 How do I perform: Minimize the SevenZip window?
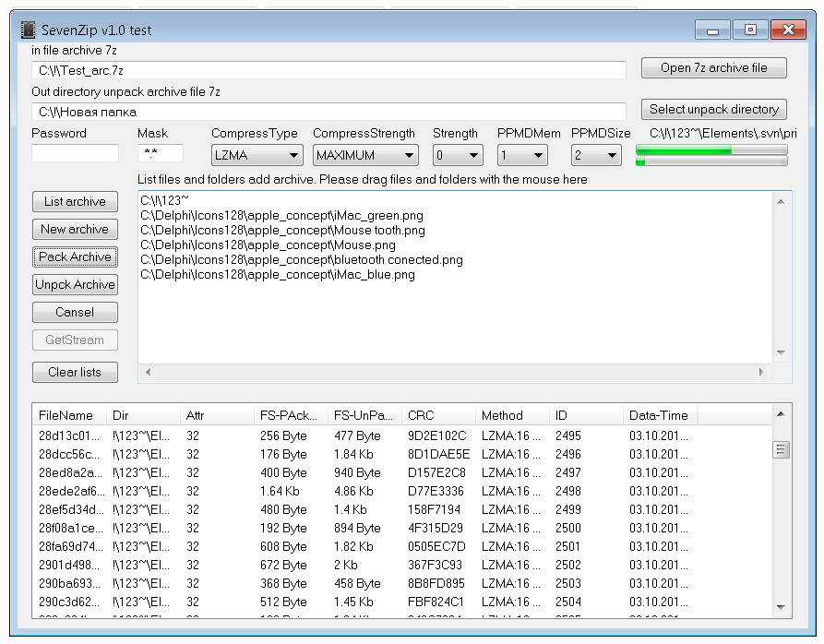(712, 30)
